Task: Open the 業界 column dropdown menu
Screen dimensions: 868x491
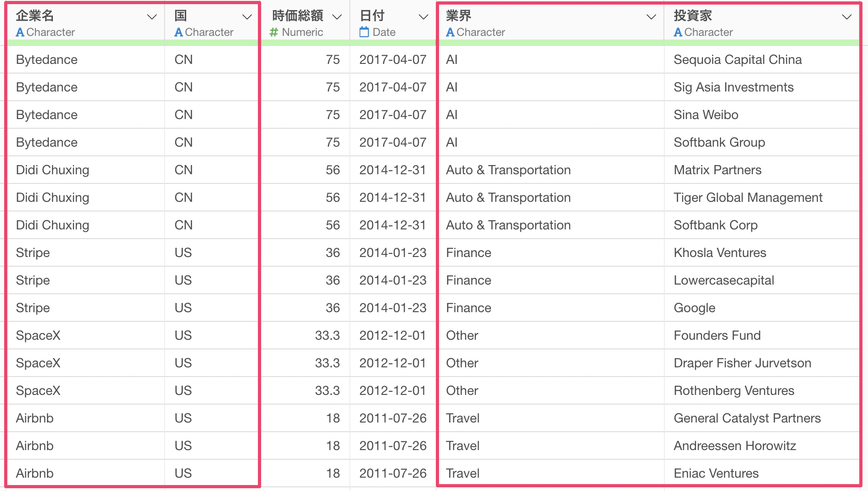Action: pyautogui.click(x=651, y=17)
